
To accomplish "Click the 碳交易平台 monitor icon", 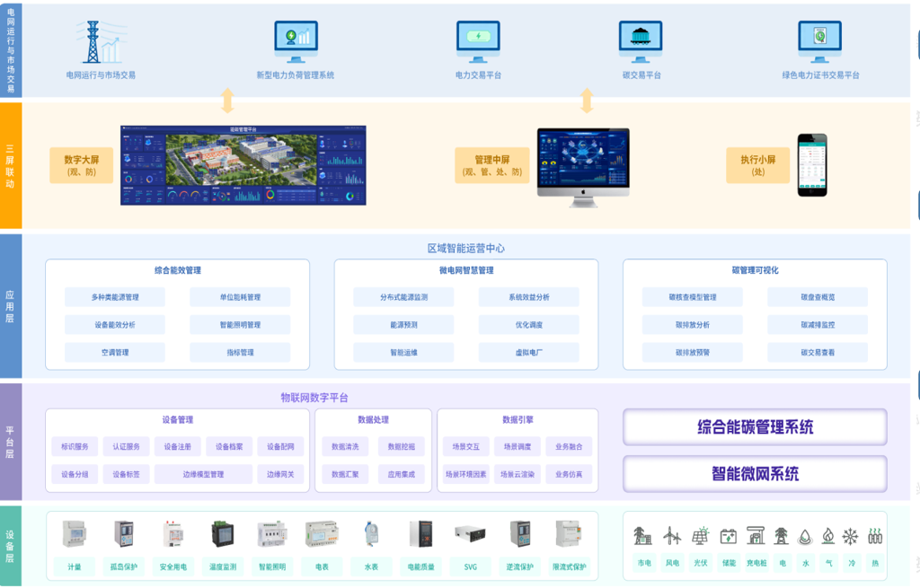I will pyautogui.click(x=641, y=40).
